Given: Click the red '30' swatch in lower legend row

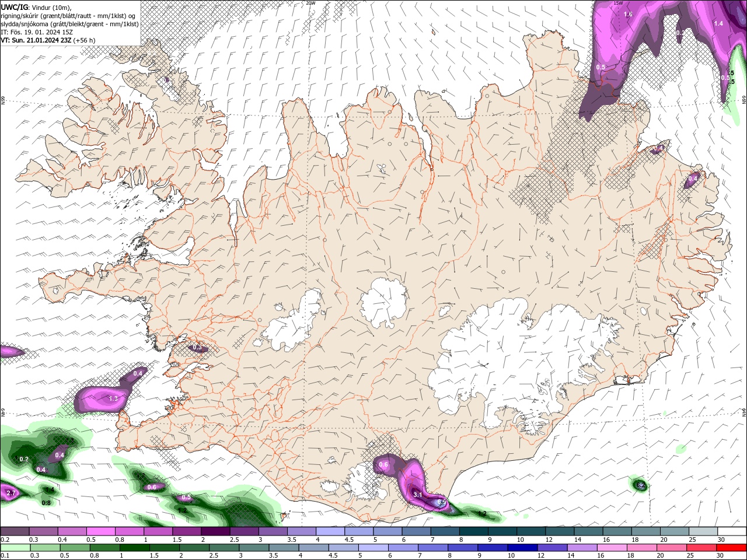Looking at the screenshot, I should click(731, 548).
